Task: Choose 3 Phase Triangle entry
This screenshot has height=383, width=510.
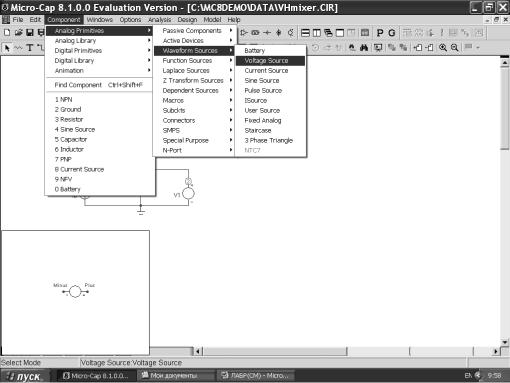Action: pos(270,141)
